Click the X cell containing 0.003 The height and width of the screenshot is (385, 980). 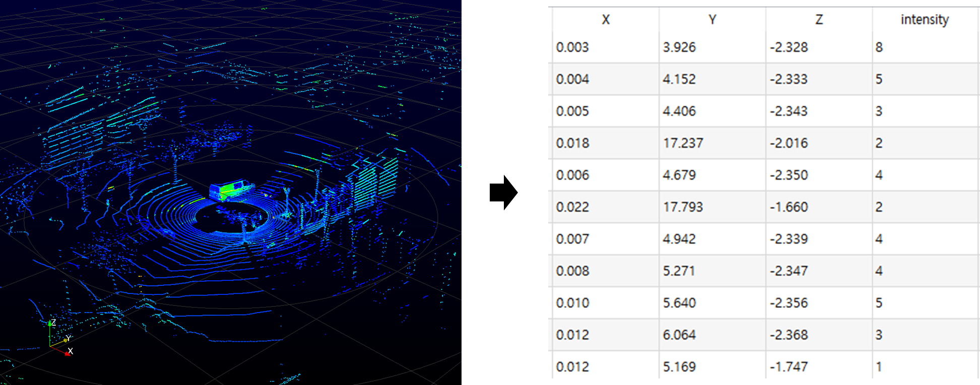click(572, 47)
